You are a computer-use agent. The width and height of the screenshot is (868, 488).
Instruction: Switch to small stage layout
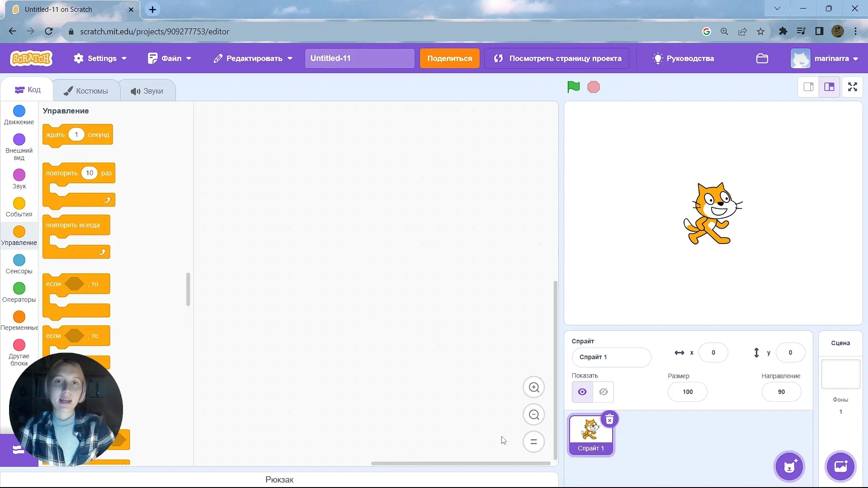click(808, 87)
